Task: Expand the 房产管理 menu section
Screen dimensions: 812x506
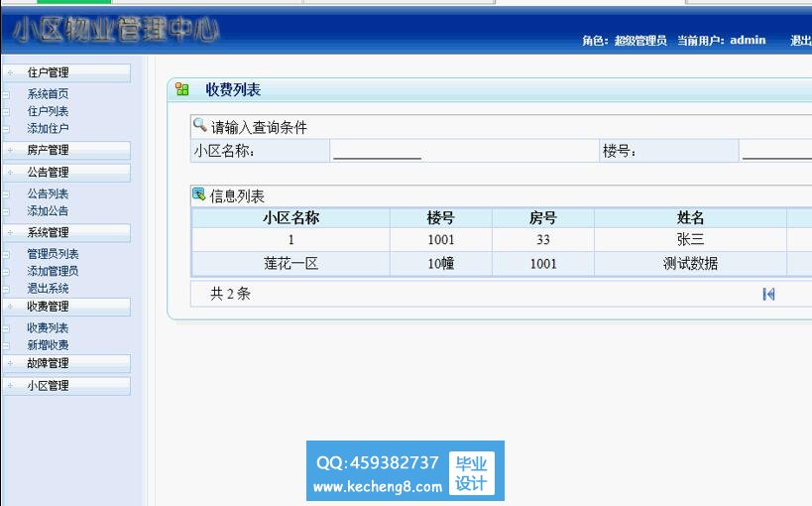Action: point(66,151)
